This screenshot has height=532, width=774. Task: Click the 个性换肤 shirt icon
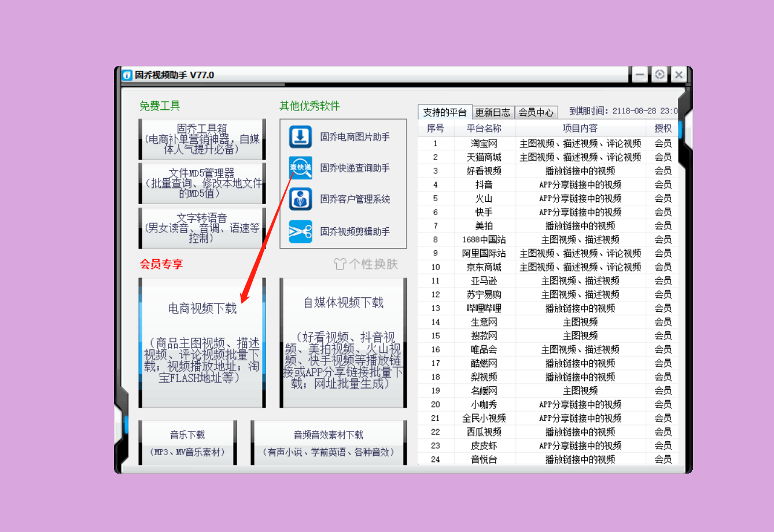tap(340, 264)
